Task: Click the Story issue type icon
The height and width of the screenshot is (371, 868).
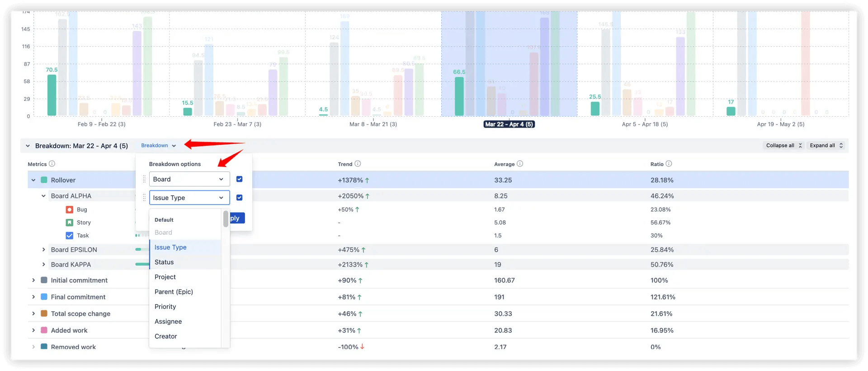Action: [70, 223]
